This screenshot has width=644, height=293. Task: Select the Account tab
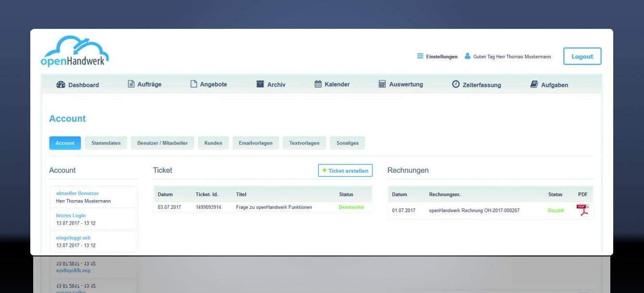65,143
